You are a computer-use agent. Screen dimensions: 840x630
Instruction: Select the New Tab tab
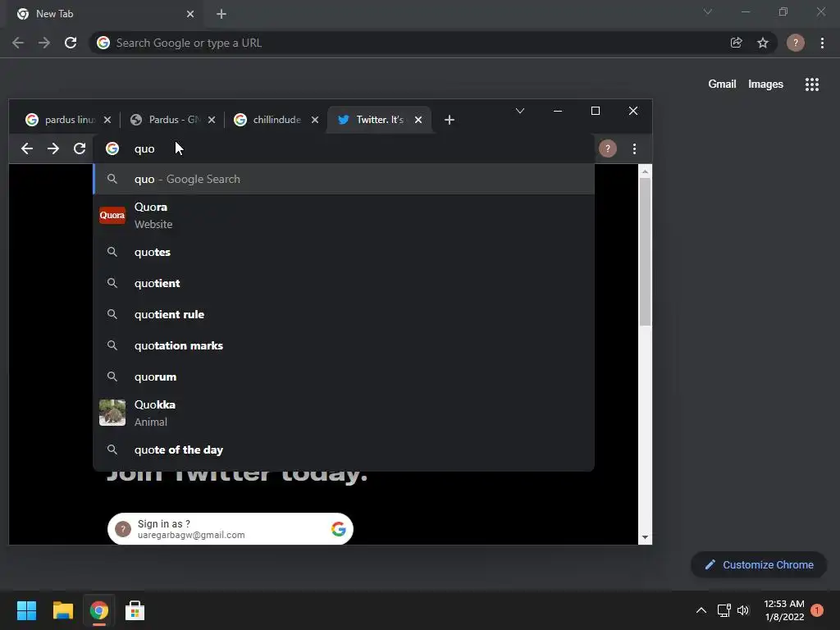point(104,14)
